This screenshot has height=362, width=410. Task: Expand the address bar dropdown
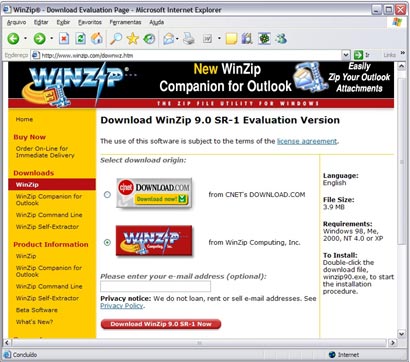pyautogui.click(x=346, y=55)
